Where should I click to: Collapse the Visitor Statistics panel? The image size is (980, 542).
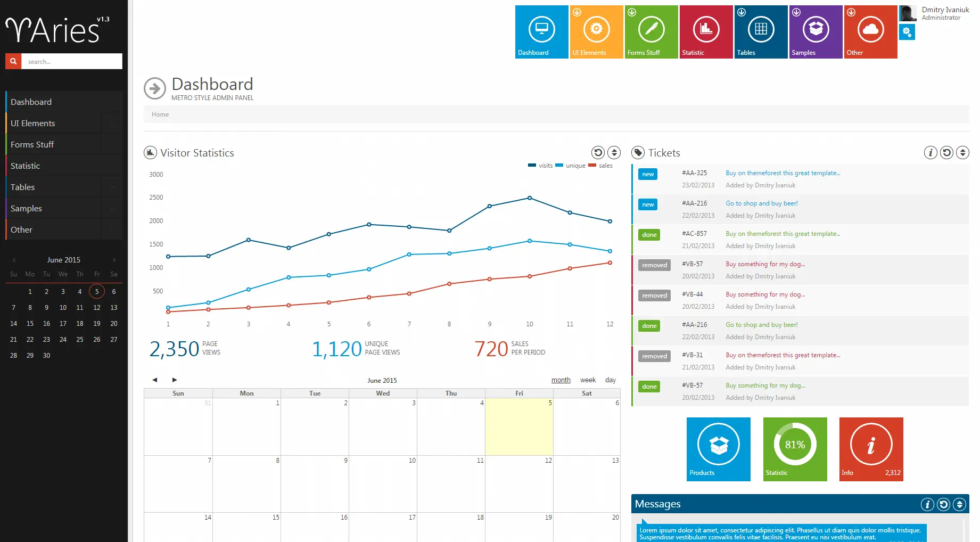pos(614,153)
